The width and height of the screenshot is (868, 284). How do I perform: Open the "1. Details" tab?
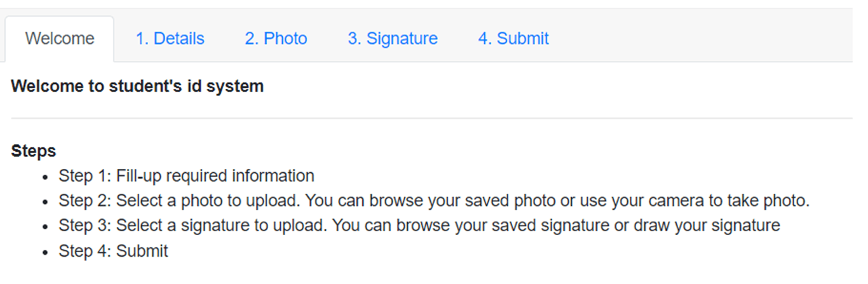click(x=170, y=39)
